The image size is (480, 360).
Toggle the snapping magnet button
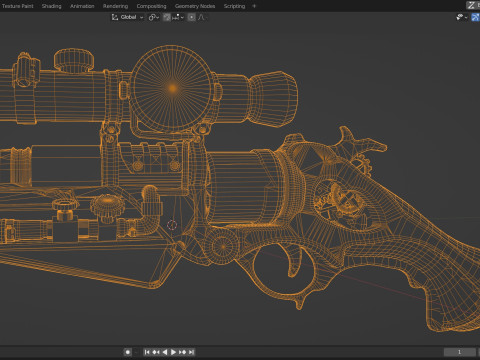167,17
